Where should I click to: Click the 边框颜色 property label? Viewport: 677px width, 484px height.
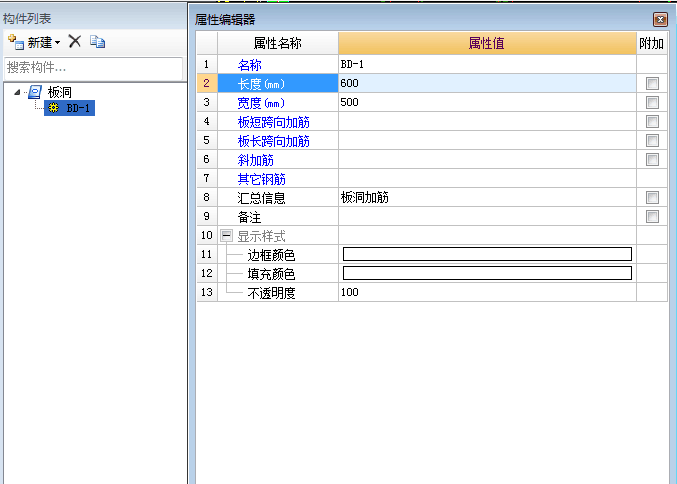271,255
